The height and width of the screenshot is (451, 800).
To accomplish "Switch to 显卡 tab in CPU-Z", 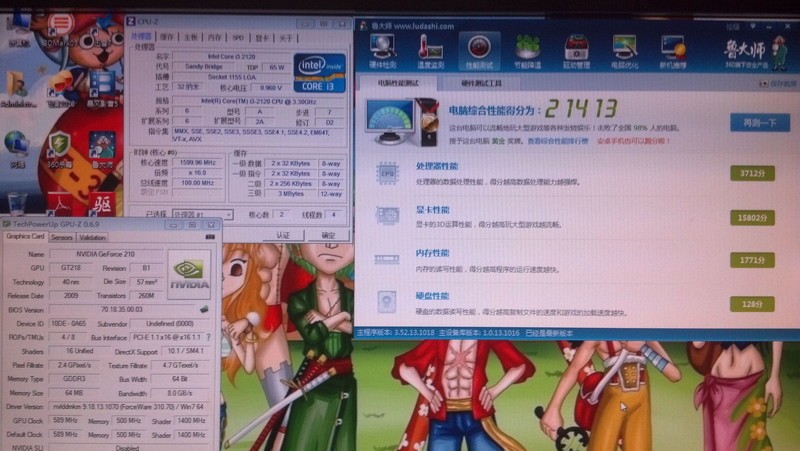I will (x=262, y=37).
